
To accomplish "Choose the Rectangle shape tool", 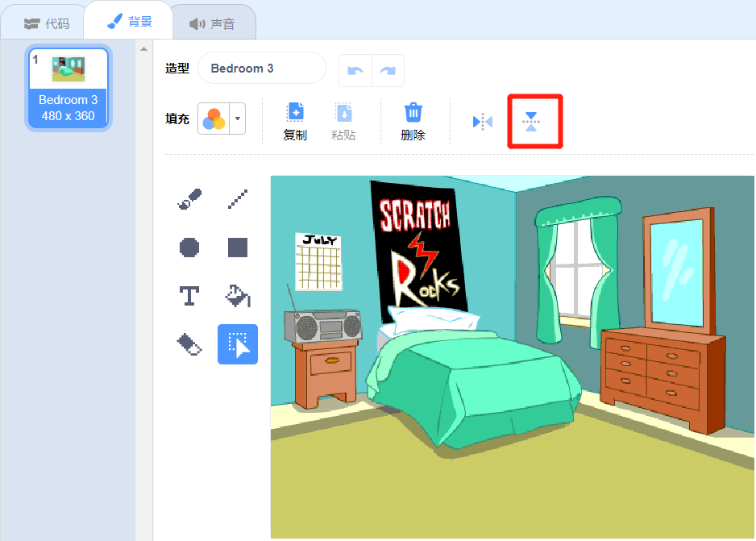I will coord(238,248).
